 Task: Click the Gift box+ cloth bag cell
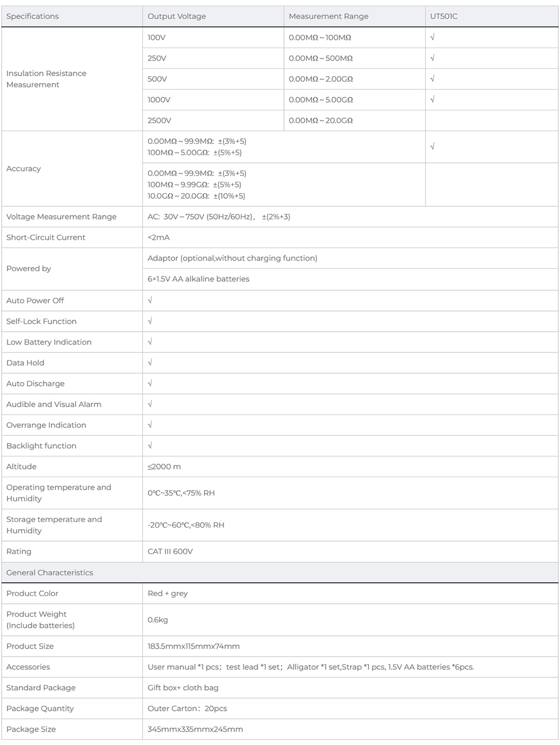183,688
